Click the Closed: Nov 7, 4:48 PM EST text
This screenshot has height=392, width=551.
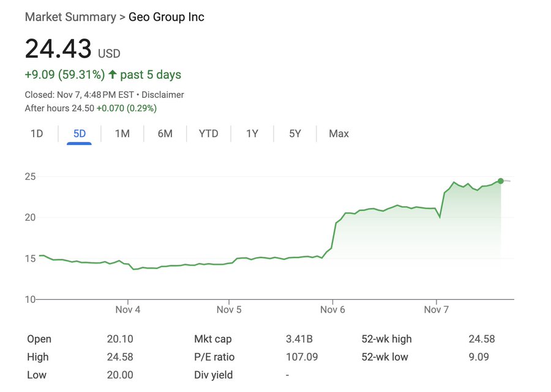click(x=79, y=95)
